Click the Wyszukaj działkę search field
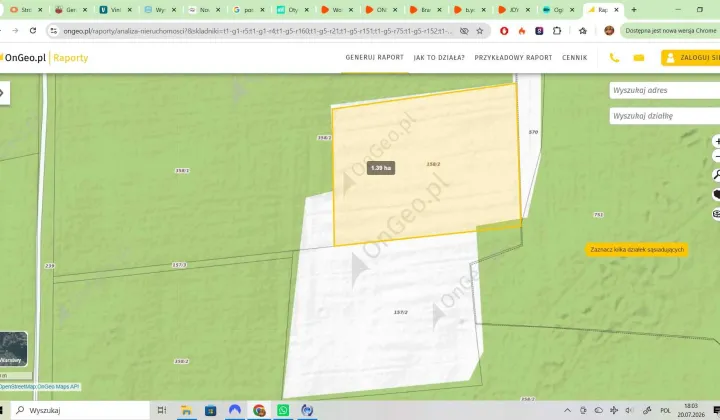This screenshot has height=420, width=720. (664, 116)
